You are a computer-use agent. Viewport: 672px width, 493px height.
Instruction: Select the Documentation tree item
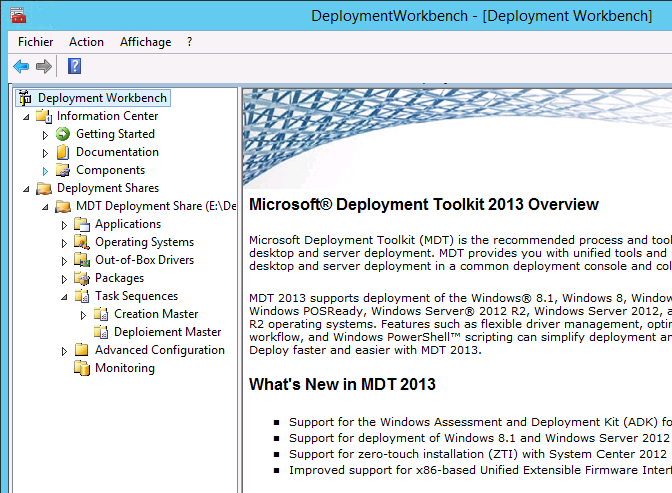[117, 152]
